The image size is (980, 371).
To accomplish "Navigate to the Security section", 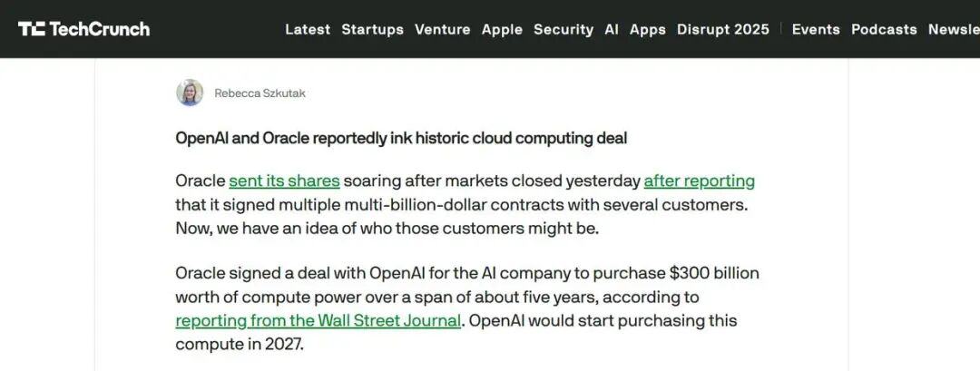I will (563, 29).
